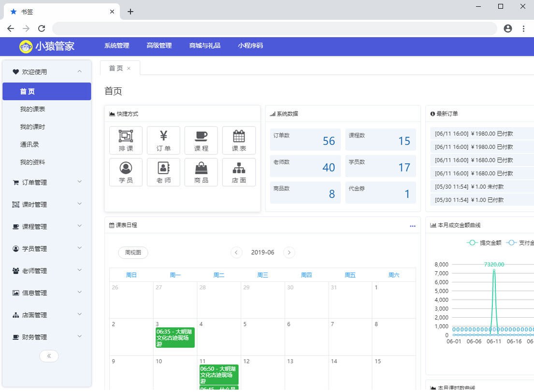Open 我的课表 in sidebar
This screenshot has height=392, width=534.
click(33, 109)
